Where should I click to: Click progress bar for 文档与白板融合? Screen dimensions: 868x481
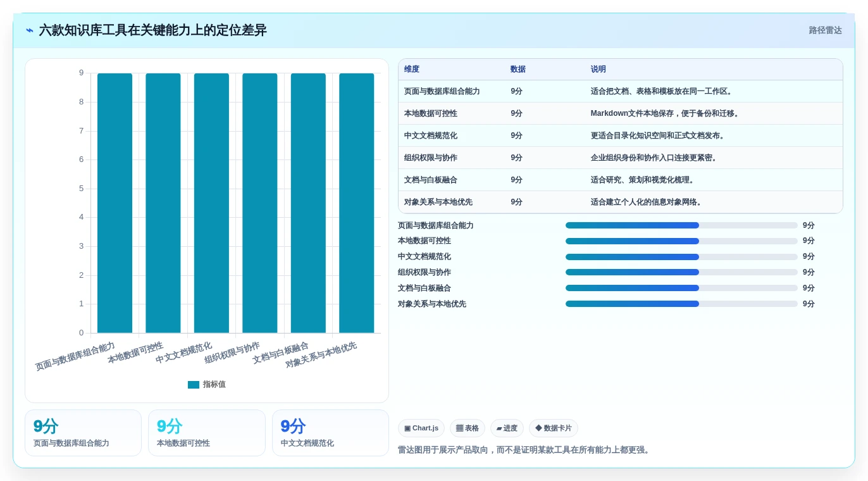coord(681,288)
